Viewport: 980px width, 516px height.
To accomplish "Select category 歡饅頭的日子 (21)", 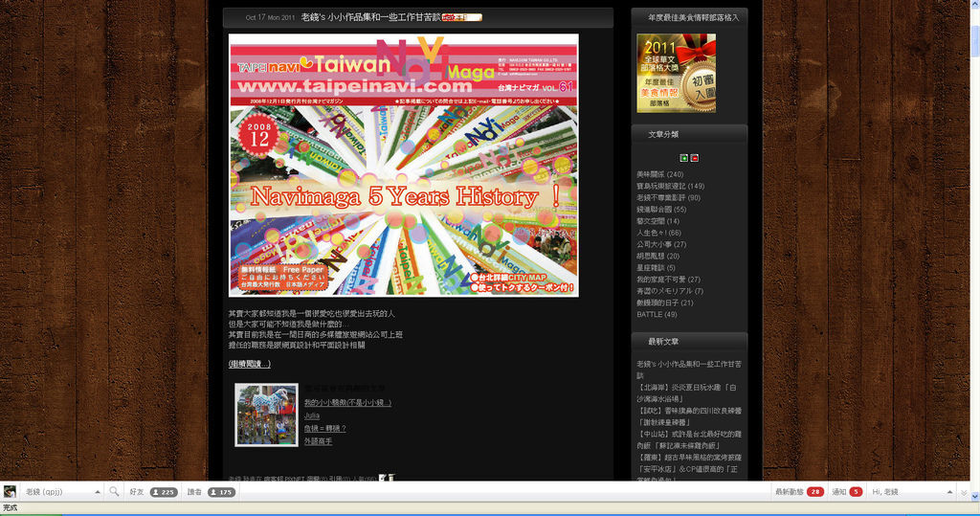I will point(665,303).
